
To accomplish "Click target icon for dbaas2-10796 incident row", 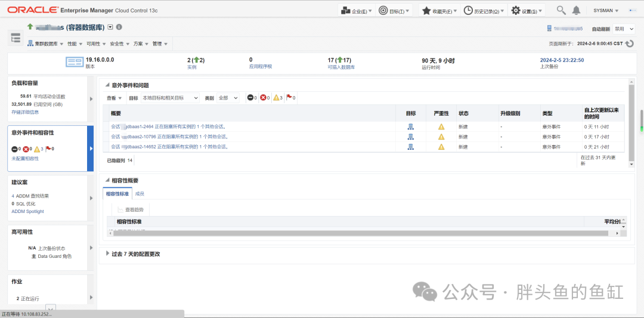I will (x=411, y=137).
